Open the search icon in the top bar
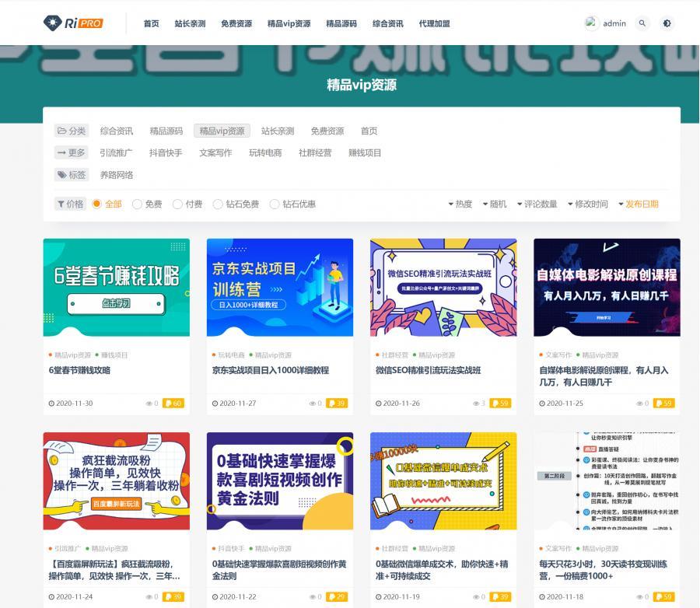This screenshot has width=700, height=608. point(642,23)
